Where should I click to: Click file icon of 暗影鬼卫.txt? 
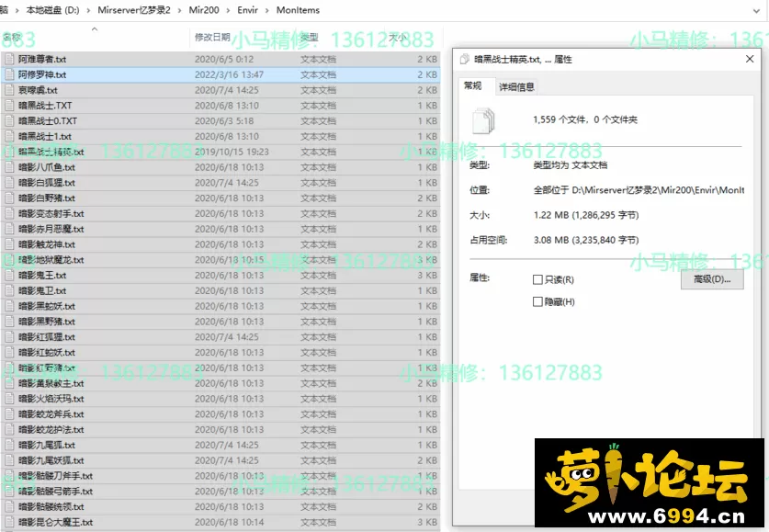(x=9, y=290)
